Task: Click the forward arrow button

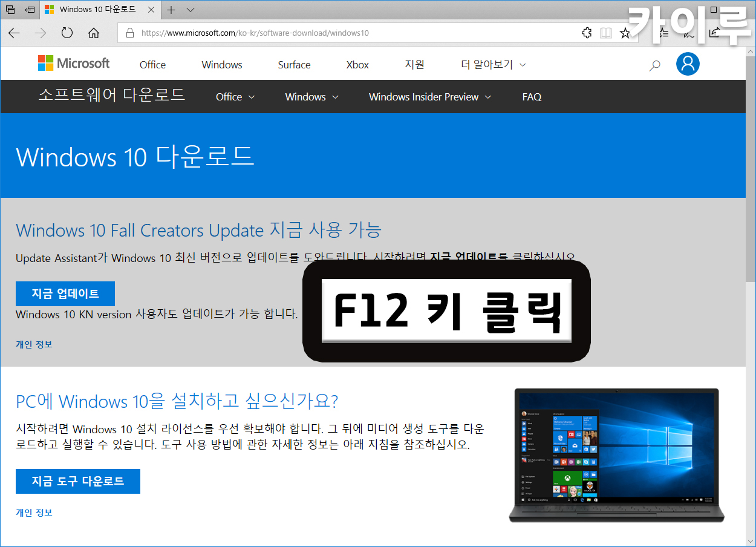Action: tap(41, 33)
